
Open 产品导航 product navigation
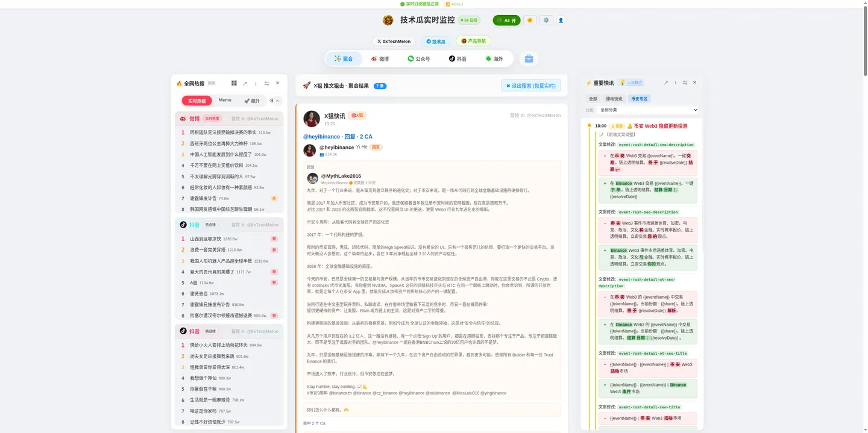tap(473, 41)
